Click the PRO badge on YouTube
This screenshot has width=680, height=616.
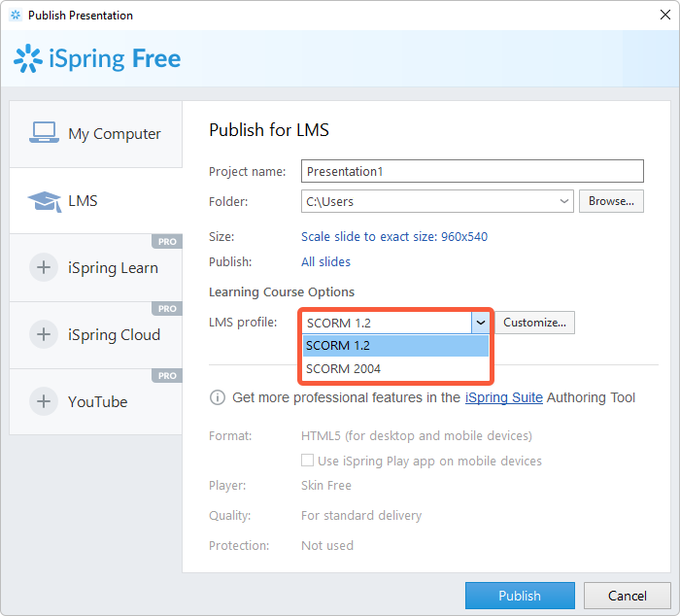[167, 376]
